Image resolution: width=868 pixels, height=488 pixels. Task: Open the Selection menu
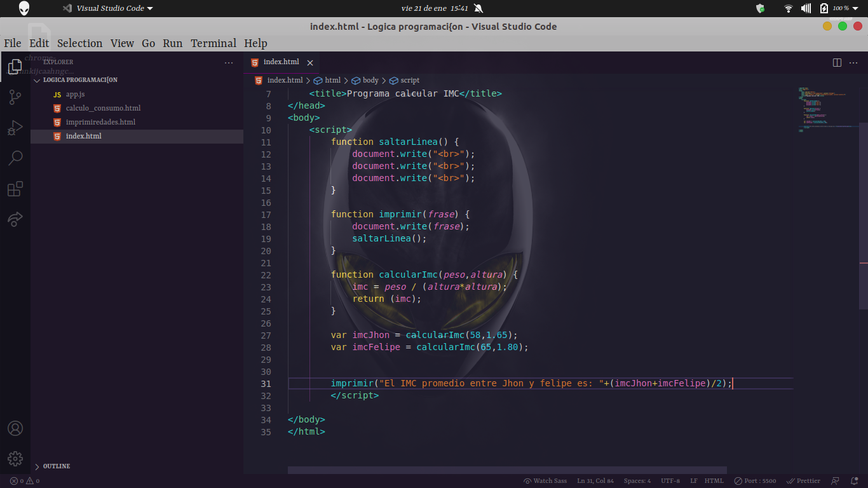tap(79, 43)
